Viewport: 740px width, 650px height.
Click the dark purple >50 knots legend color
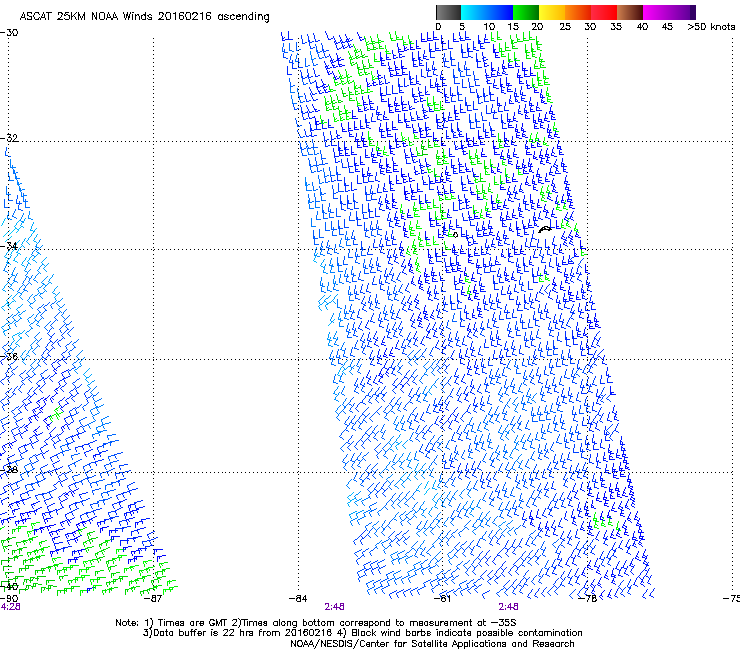[x=693, y=12]
